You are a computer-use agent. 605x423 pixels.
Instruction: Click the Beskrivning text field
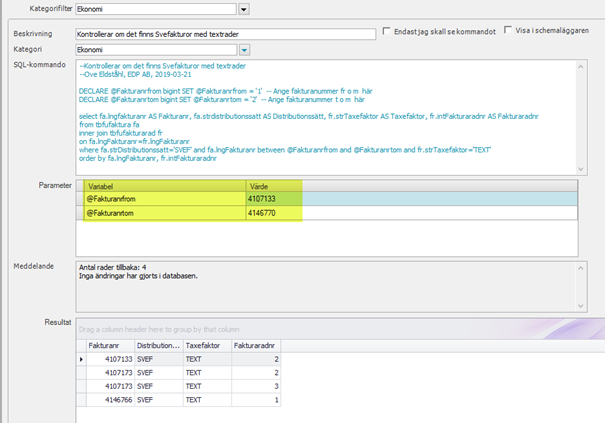click(226, 32)
